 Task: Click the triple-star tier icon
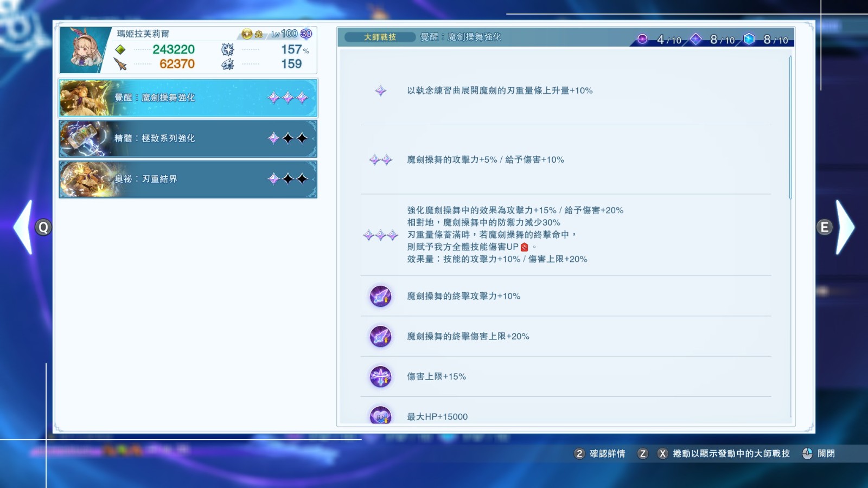[x=380, y=235]
